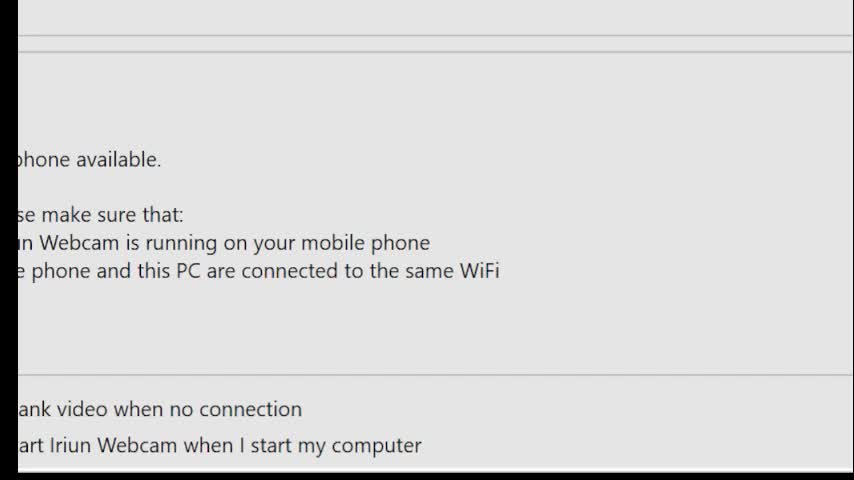Click "mobile phone" in the running instruction
Image resolution: width=854 pixels, height=480 pixels.
click(365, 243)
